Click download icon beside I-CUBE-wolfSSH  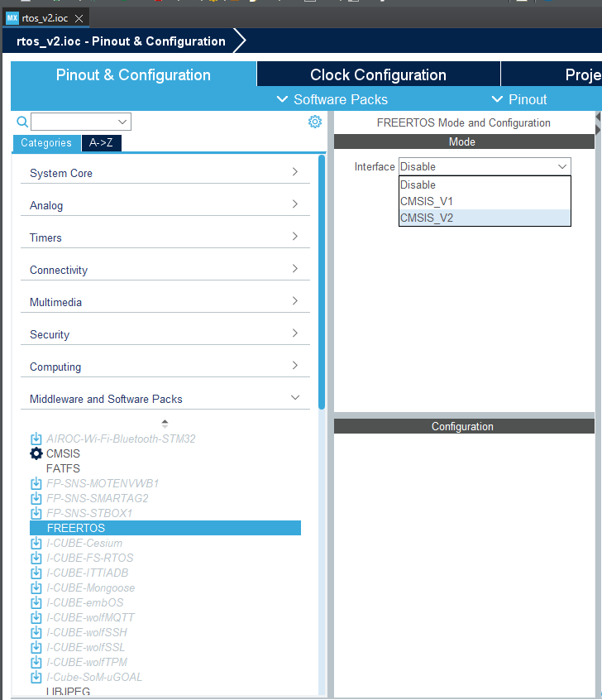(36, 633)
